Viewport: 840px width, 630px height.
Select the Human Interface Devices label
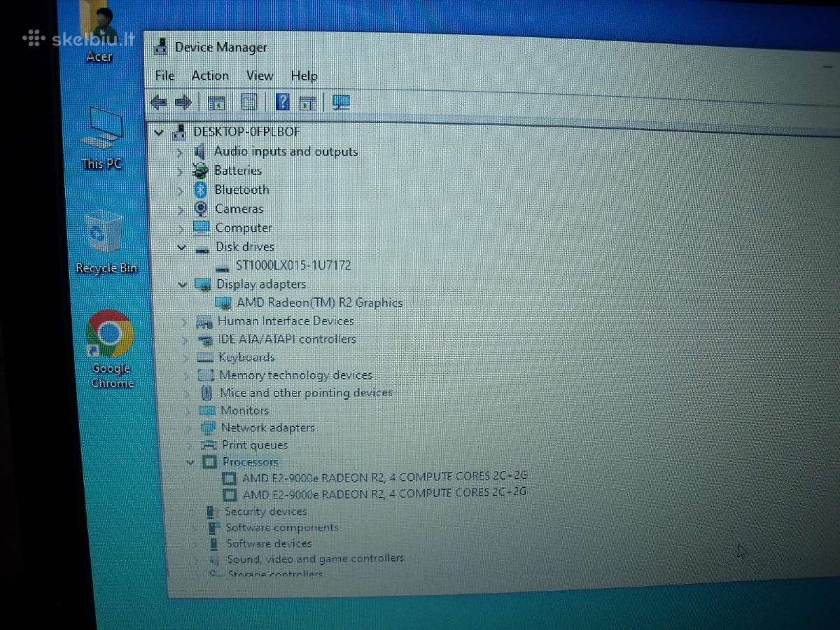[286, 321]
